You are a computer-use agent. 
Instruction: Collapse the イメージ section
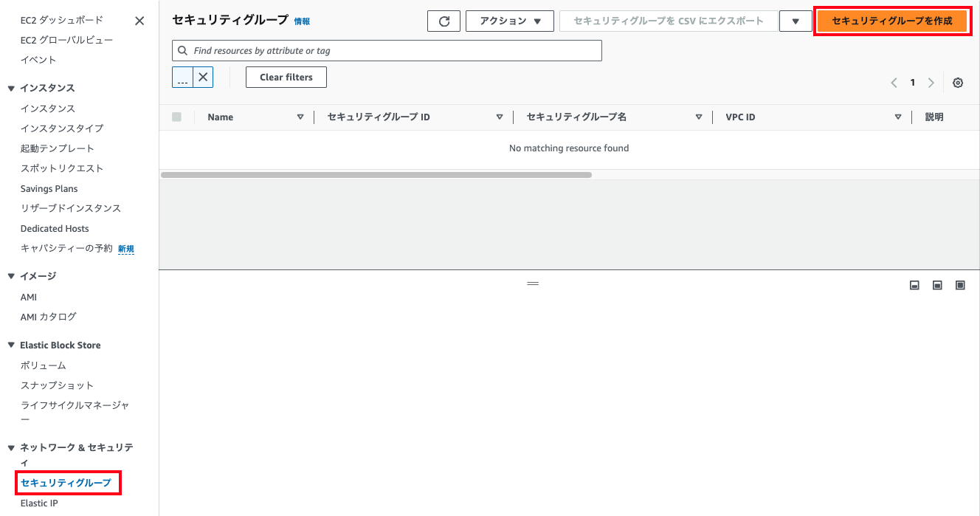pos(11,276)
